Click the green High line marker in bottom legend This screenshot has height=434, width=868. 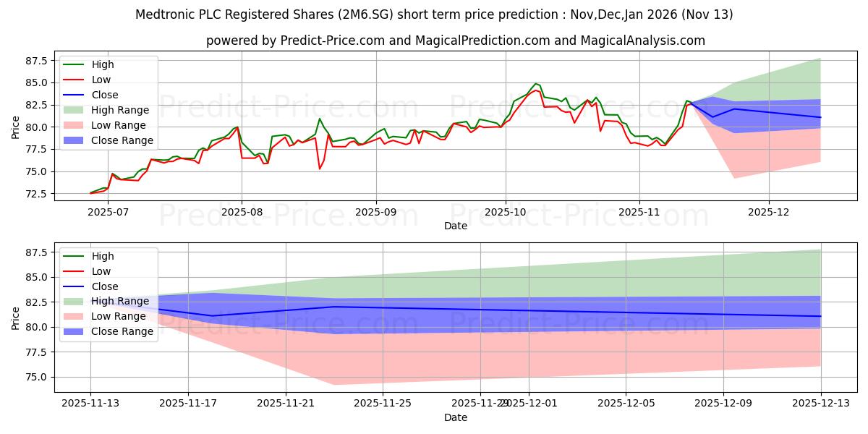[x=75, y=255]
